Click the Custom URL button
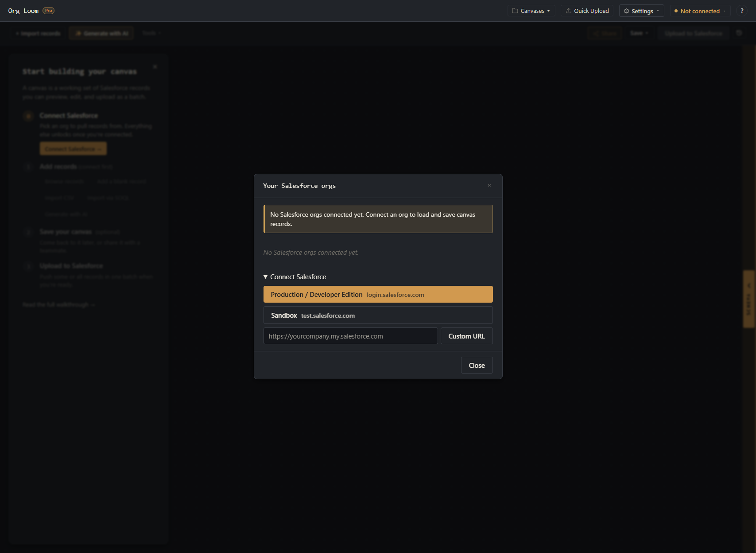756x553 pixels. (466, 336)
